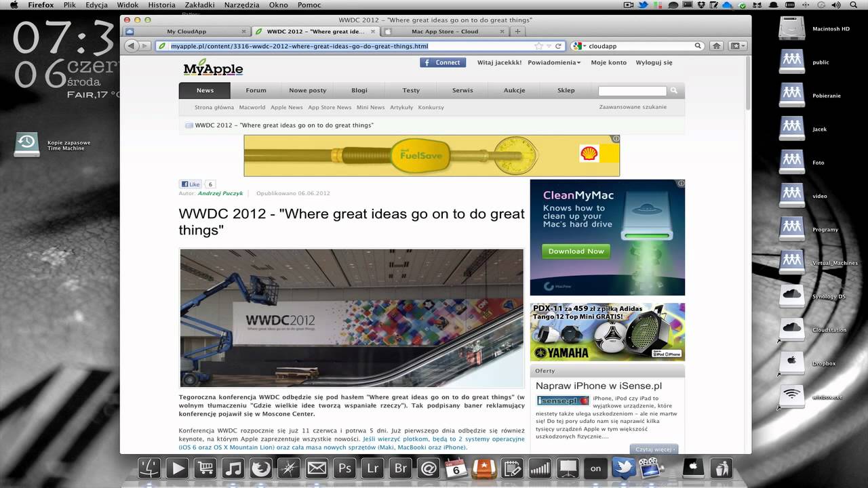Open the Twitter bird icon in the dock
The height and width of the screenshot is (488, 868).
tap(623, 467)
